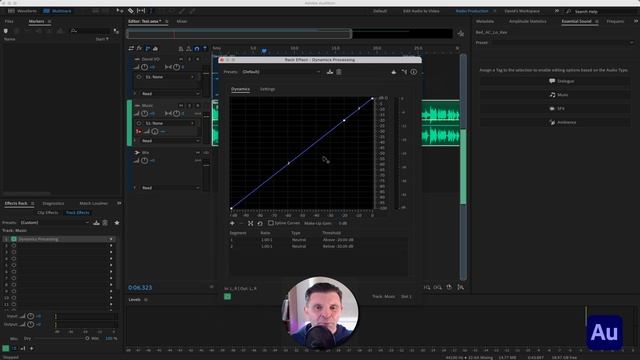Switch to Clip Effects

48,213
